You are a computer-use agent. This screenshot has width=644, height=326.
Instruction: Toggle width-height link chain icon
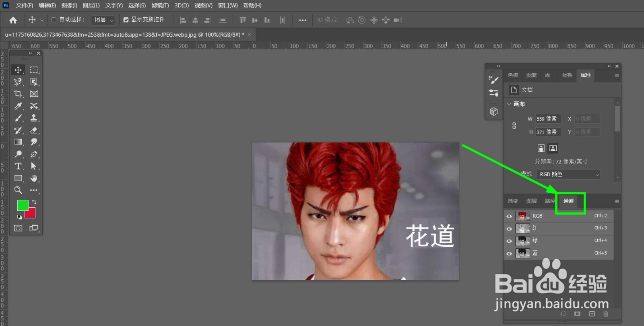(514, 126)
